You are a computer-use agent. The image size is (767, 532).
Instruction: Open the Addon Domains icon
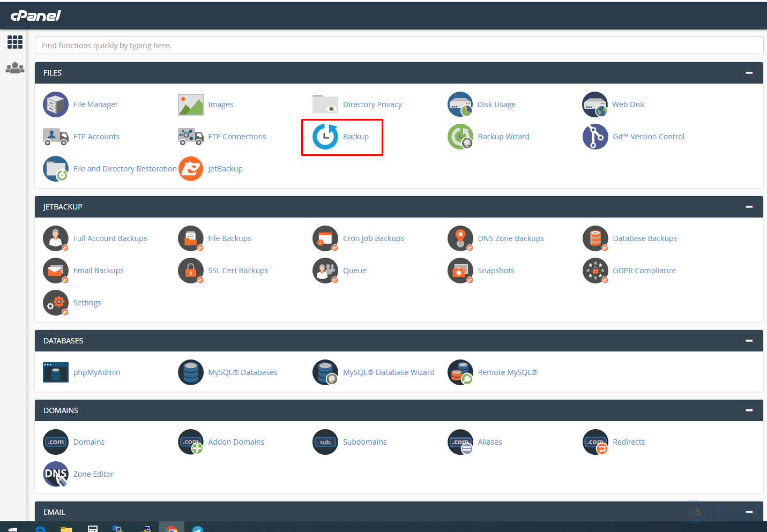pos(191,442)
